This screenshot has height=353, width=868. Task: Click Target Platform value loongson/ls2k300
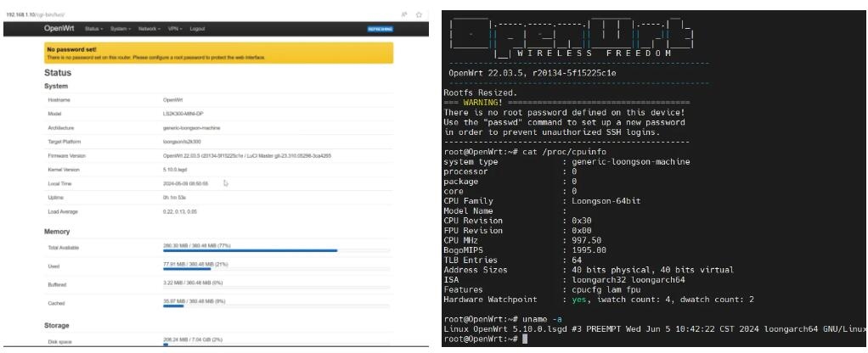(x=182, y=143)
